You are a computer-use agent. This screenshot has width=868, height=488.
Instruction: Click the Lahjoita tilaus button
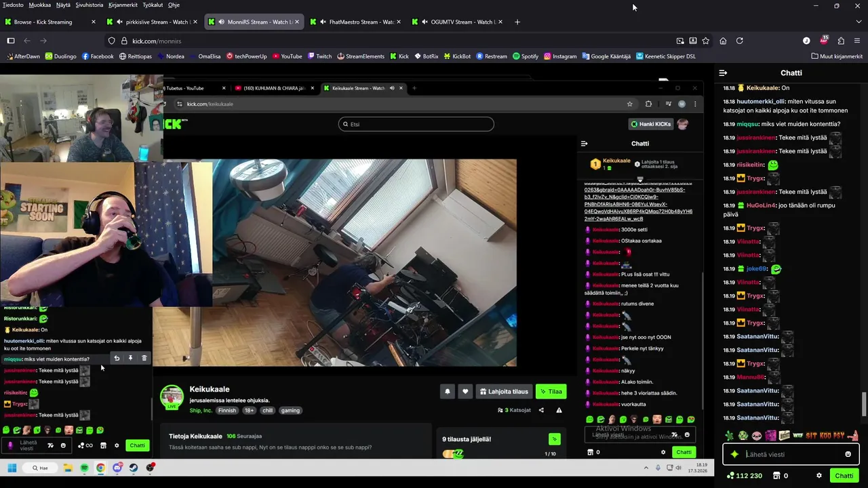click(x=503, y=391)
